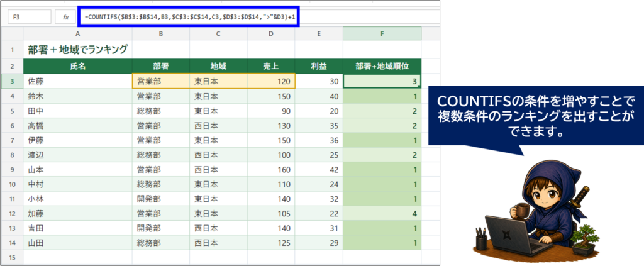
Task: Click the Name Box showing F3
Action: (x=29, y=17)
